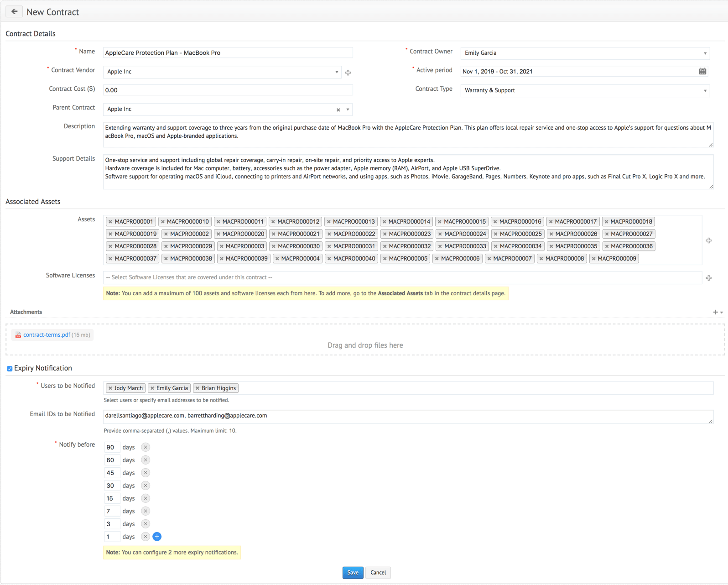
Task: Open the Parent Contract dropdown arrow
Action: coord(348,110)
